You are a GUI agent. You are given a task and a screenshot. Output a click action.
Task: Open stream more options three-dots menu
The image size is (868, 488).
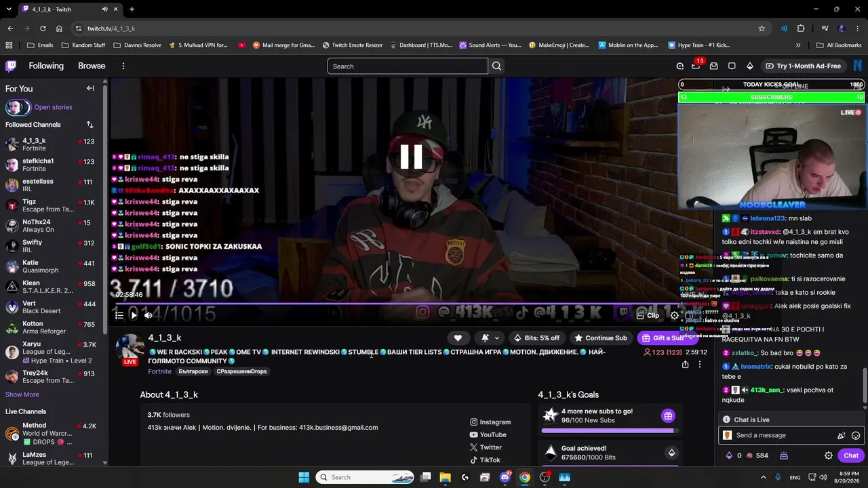click(x=699, y=365)
